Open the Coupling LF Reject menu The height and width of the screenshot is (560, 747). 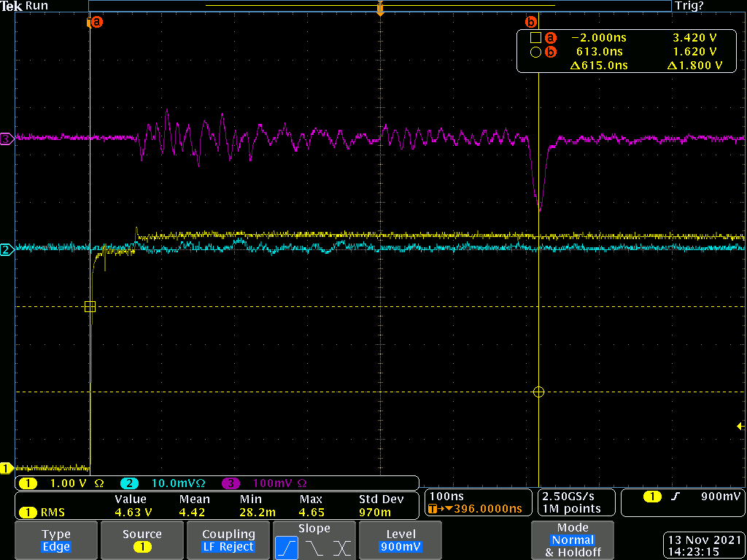[x=228, y=540]
